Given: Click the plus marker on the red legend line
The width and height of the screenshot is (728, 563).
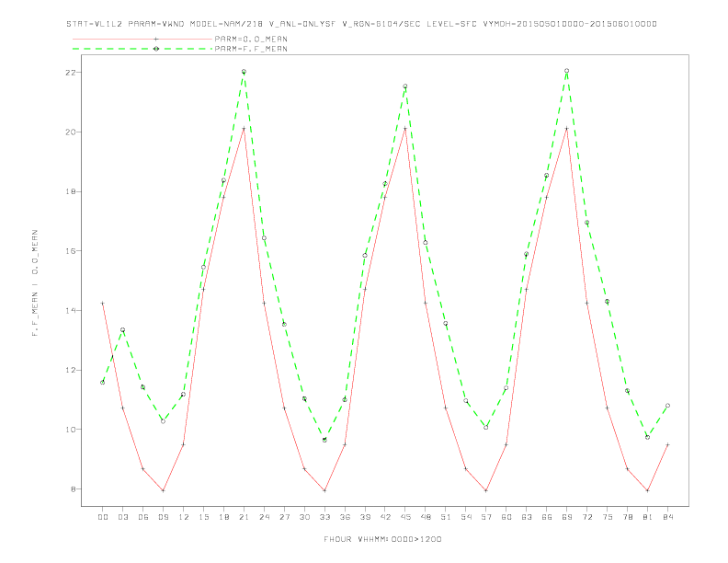Looking at the screenshot, I should [x=156, y=39].
